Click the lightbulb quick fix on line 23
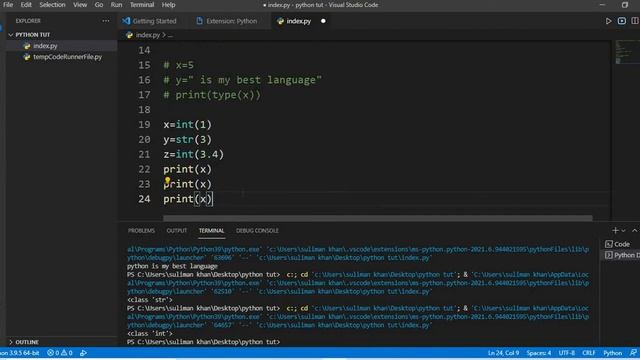 click(167, 180)
